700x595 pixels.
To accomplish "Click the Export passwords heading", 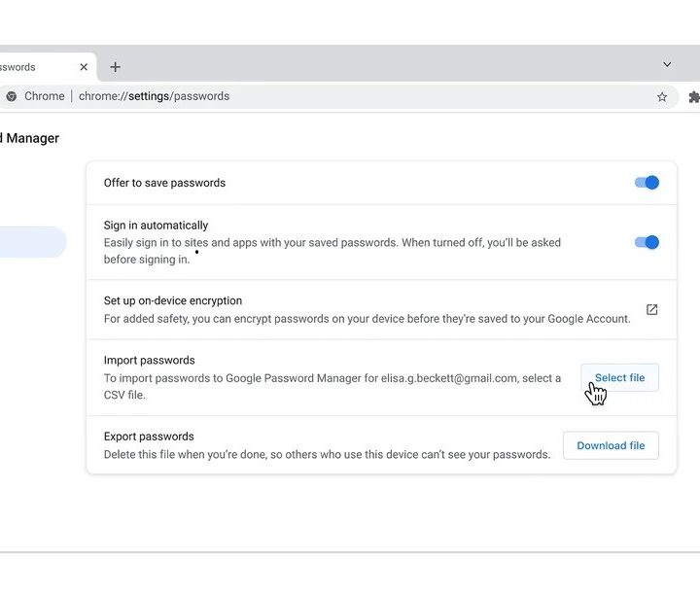I will 149,437.
